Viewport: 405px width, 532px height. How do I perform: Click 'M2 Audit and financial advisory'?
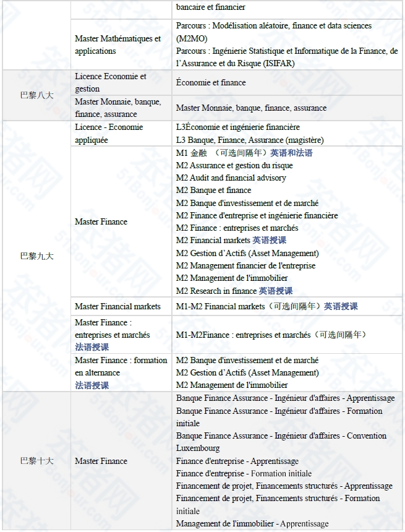click(x=231, y=178)
